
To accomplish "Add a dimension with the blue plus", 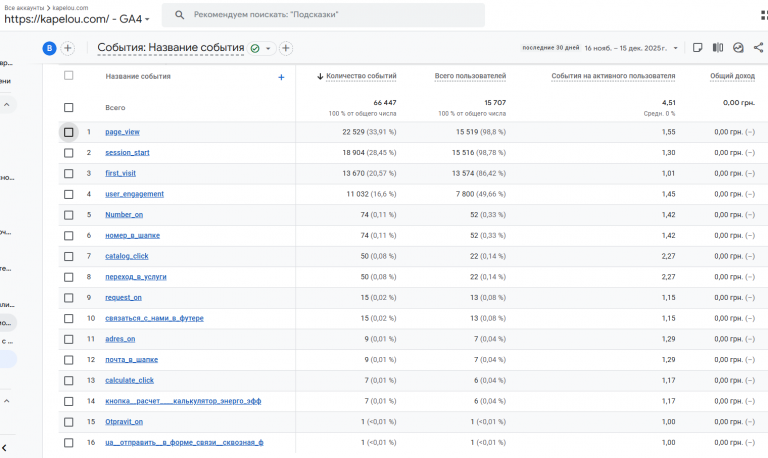I will coord(281,77).
